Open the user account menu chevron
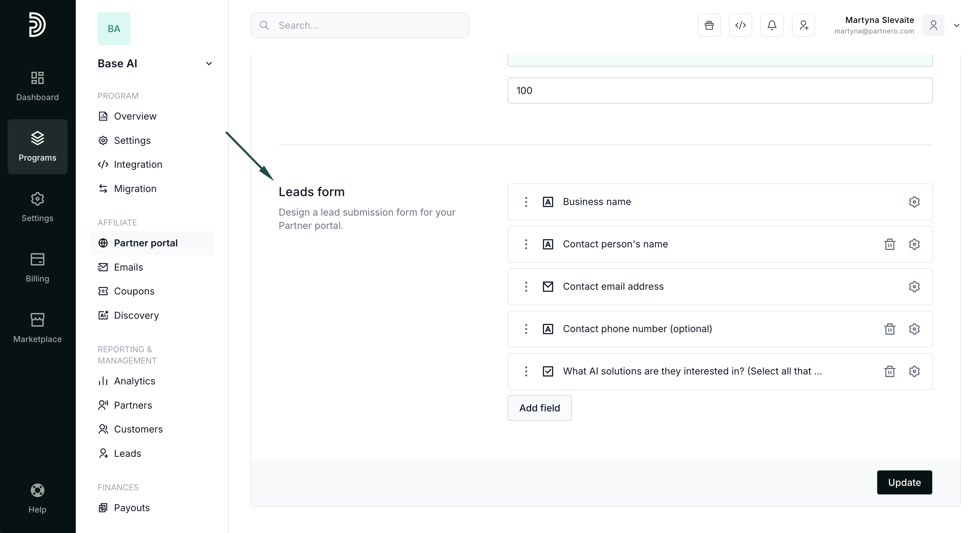The width and height of the screenshot is (980, 533). point(956,26)
